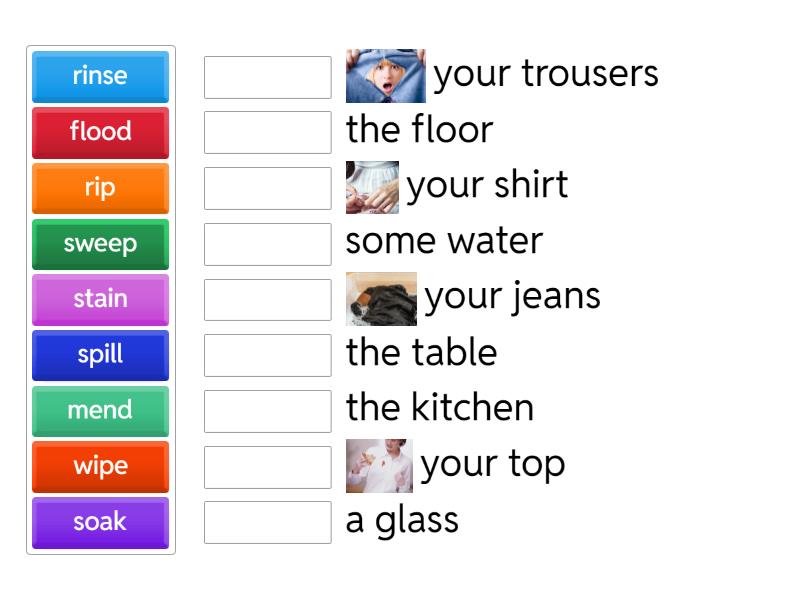The width and height of the screenshot is (800, 600).
Task: Click the shirt sewing picture
Action: click(372, 187)
